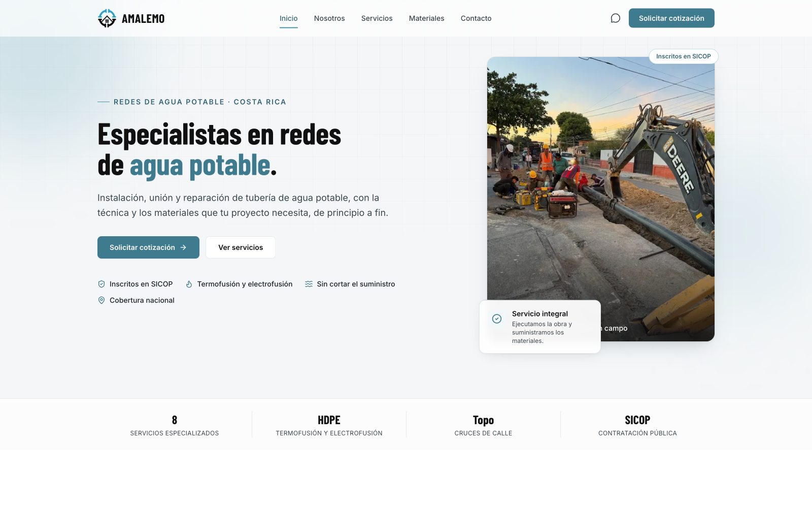Click the check circle icon in Servicio integral card
Image resolution: width=812 pixels, height=508 pixels.
pyautogui.click(x=497, y=319)
